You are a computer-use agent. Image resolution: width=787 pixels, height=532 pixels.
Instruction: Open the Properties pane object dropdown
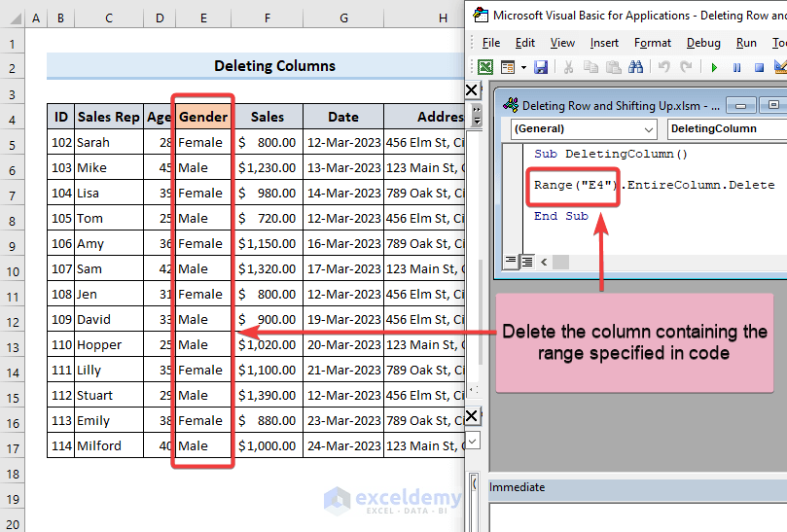point(473,442)
